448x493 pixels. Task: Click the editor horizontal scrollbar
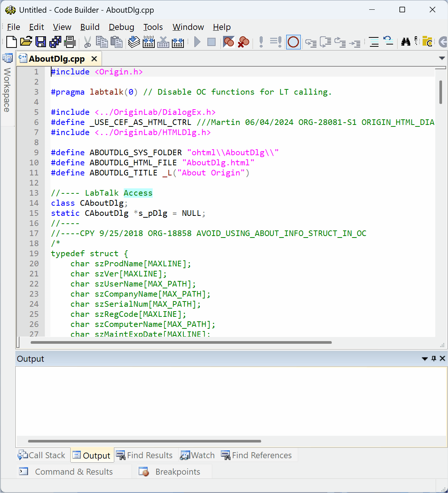coord(181,342)
